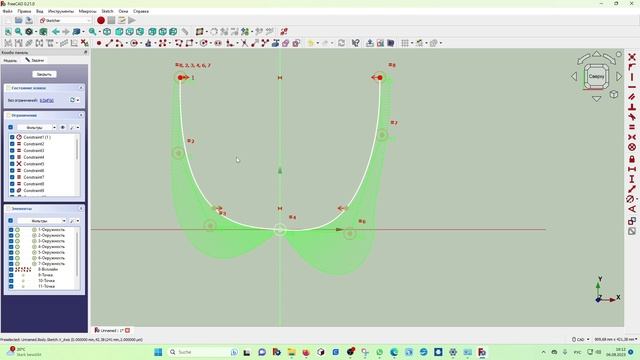Start macro recording with the red circle
Screen dimensions: 640x360
click(x=101, y=20)
